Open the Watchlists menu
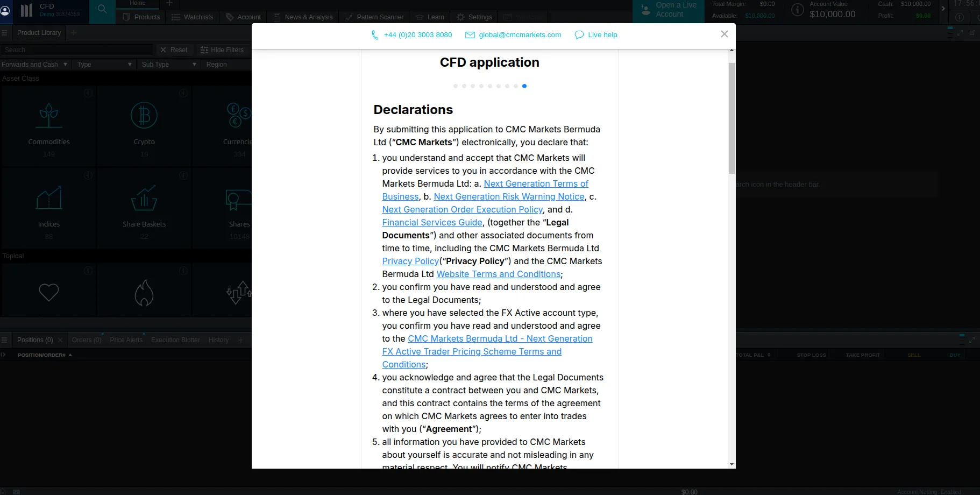The image size is (980, 495). 193,17
